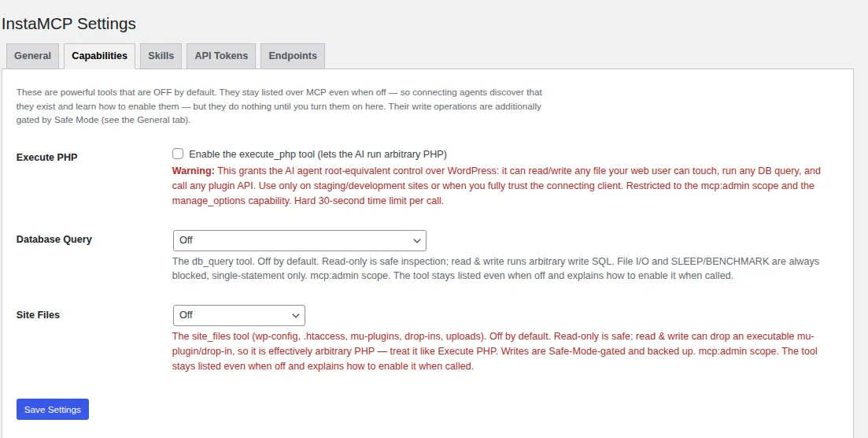Click the 'The site_files tool' description text

[494, 351]
